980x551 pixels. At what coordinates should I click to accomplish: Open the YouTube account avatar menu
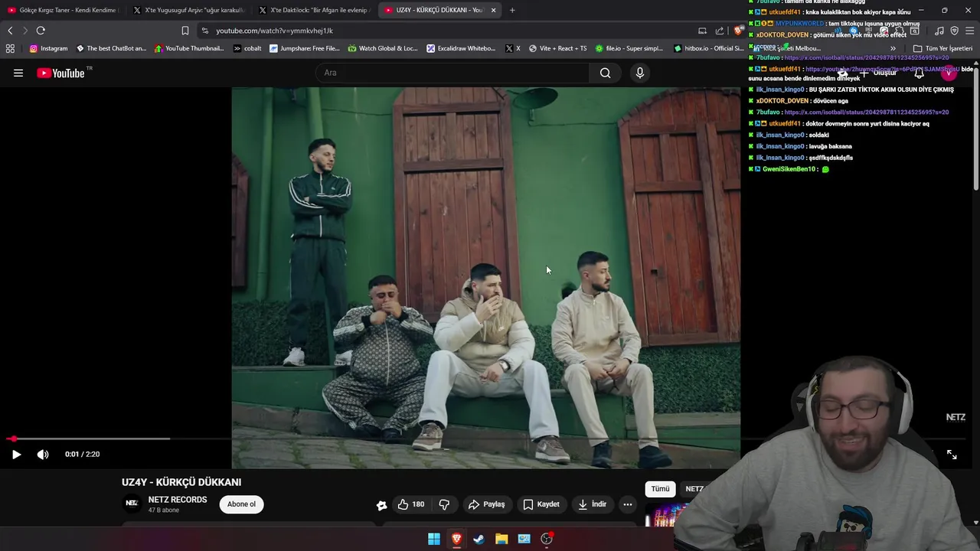[x=949, y=73]
